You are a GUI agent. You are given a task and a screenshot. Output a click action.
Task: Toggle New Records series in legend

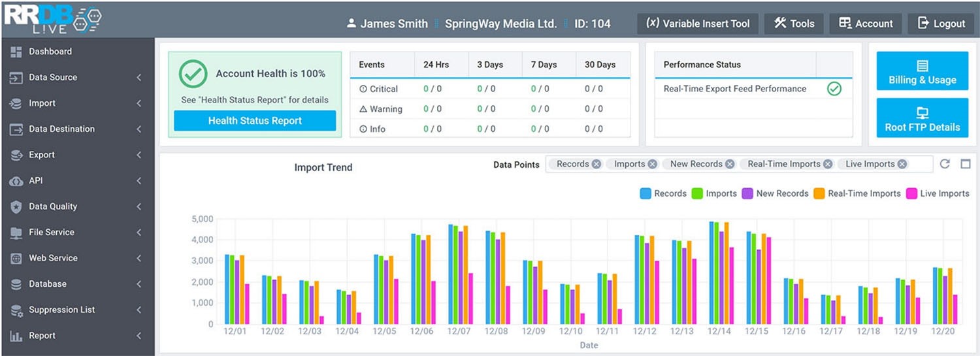pyautogui.click(x=776, y=193)
